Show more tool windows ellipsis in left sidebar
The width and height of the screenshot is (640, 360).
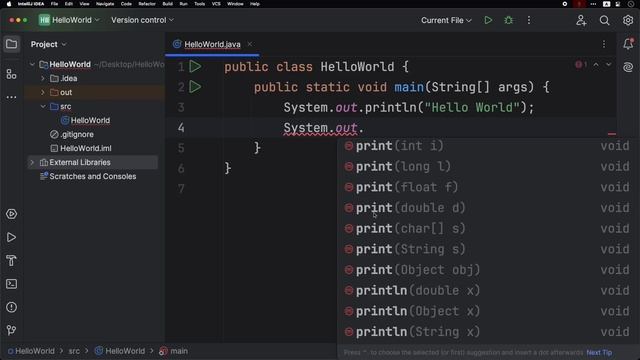[11, 97]
